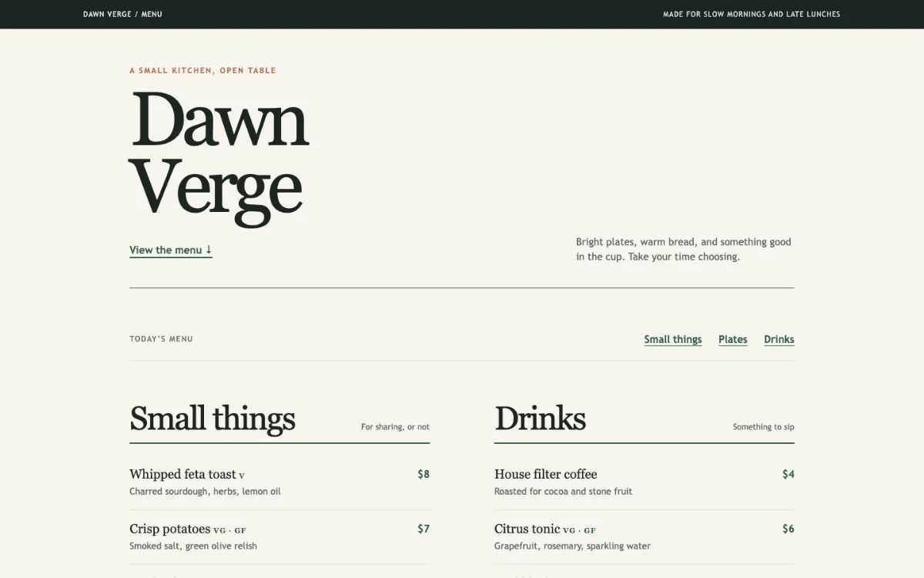The width and height of the screenshot is (924, 578).
Task: Jump to the Plates section link
Action: pos(733,339)
